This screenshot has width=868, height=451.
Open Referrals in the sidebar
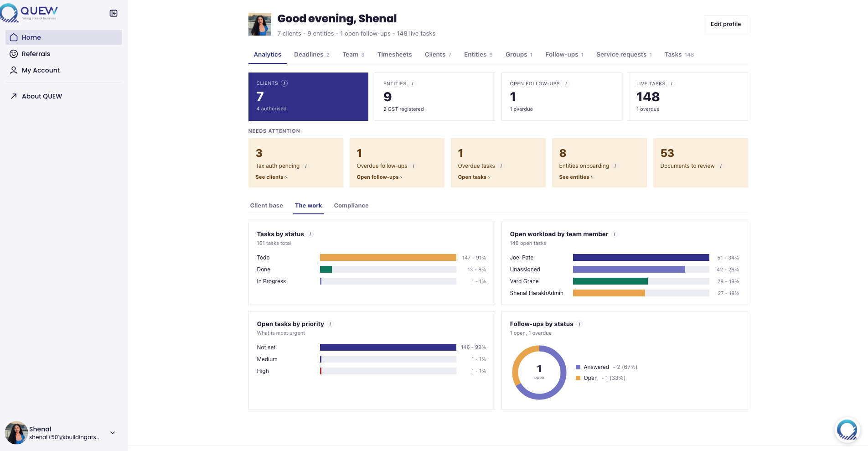(63, 54)
